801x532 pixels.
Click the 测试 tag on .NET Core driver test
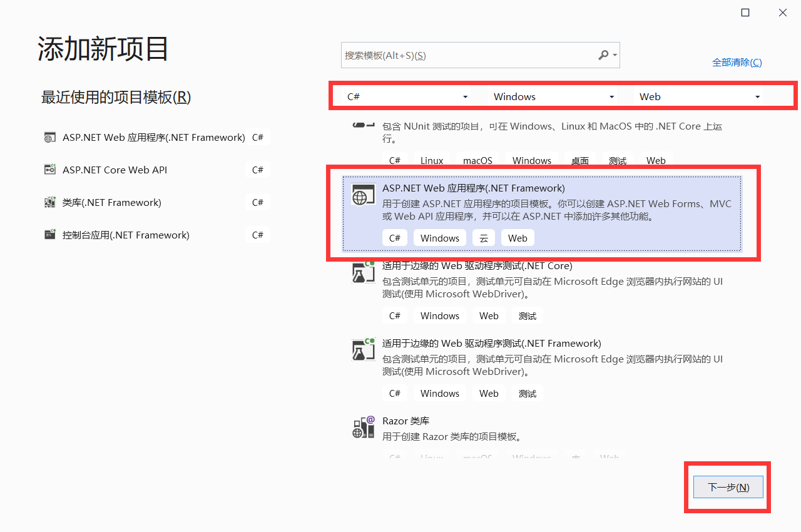click(x=528, y=316)
